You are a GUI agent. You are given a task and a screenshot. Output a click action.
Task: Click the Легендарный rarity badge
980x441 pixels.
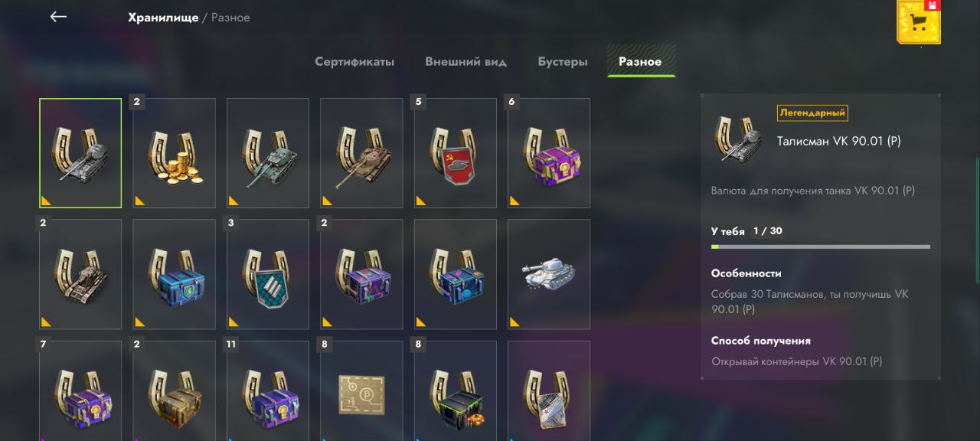[x=812, y=113]
